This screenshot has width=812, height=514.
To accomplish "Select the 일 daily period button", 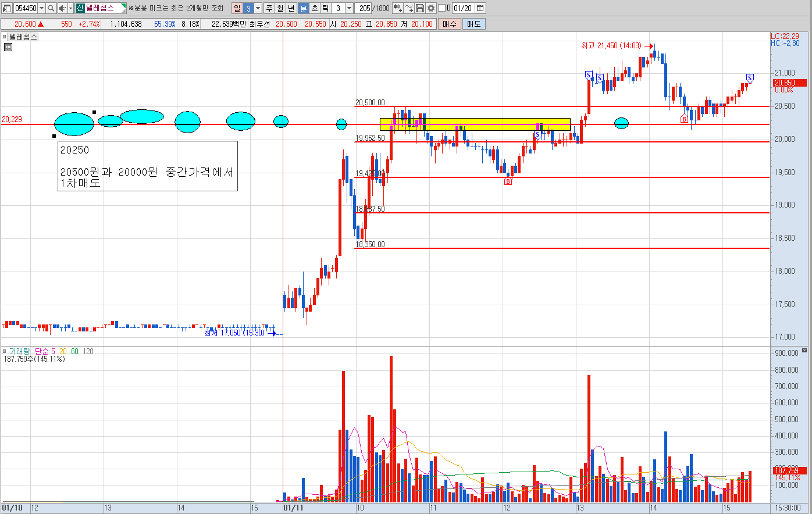I will click(x=237, y=8).
